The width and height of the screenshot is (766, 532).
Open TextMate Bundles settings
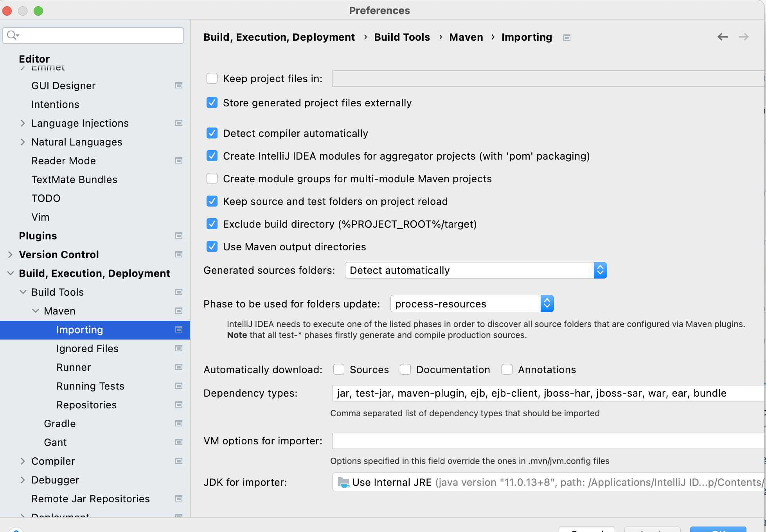point(74,180)
